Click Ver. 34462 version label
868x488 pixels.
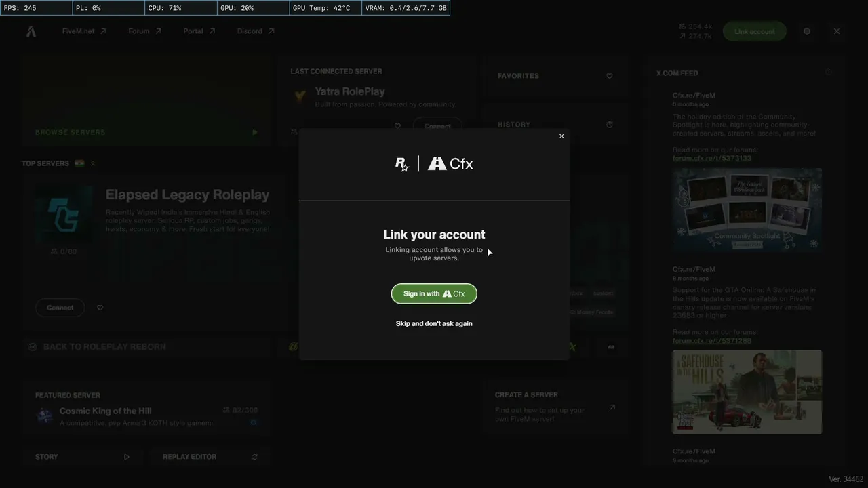click(x=846, y=479)
